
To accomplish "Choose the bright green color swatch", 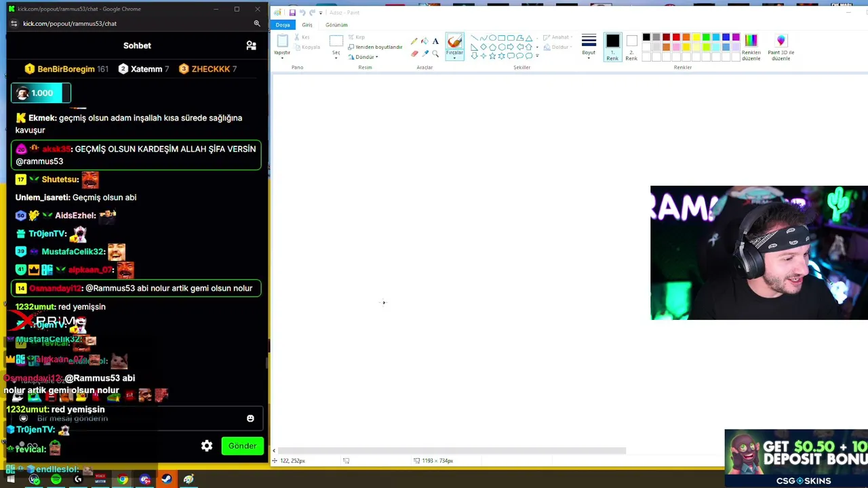I will pos(706,37).
